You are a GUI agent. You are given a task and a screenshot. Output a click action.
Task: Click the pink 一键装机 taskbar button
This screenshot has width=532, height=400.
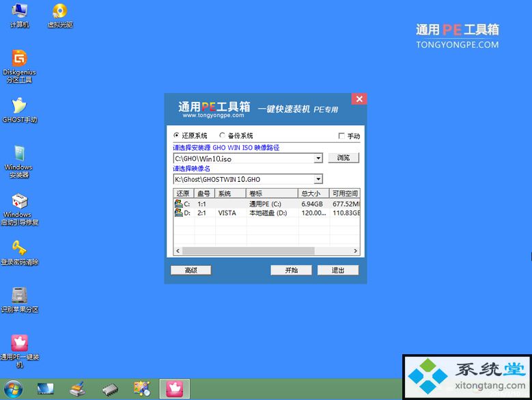[174, 389]
